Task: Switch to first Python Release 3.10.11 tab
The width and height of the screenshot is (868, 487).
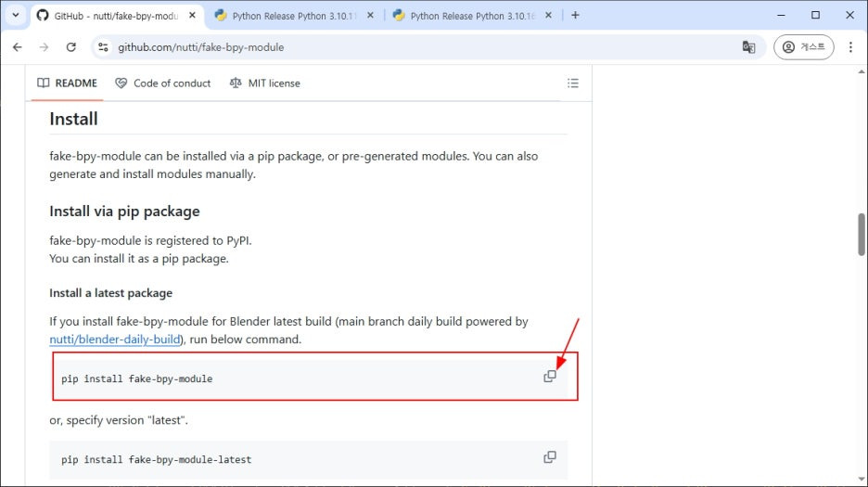Action: (295, 16)
